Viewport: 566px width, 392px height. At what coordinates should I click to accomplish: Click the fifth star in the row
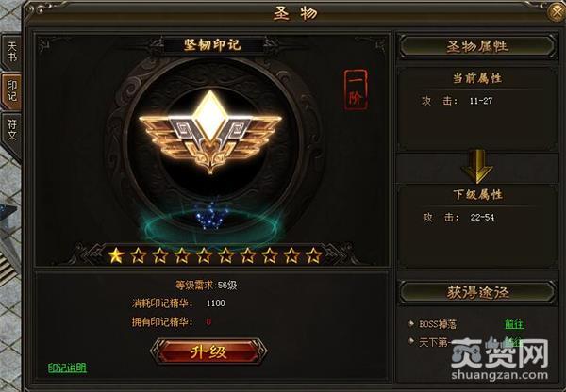point(204,255)
